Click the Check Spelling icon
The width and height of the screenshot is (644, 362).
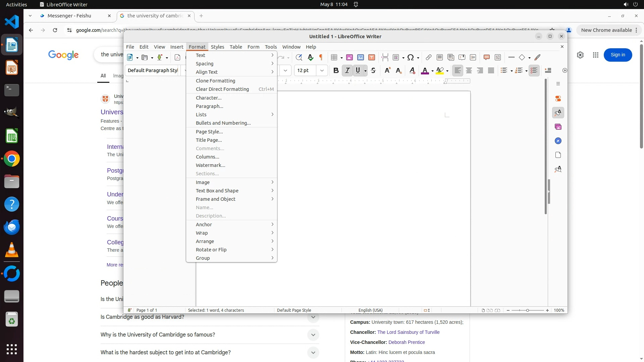[310, 57]
